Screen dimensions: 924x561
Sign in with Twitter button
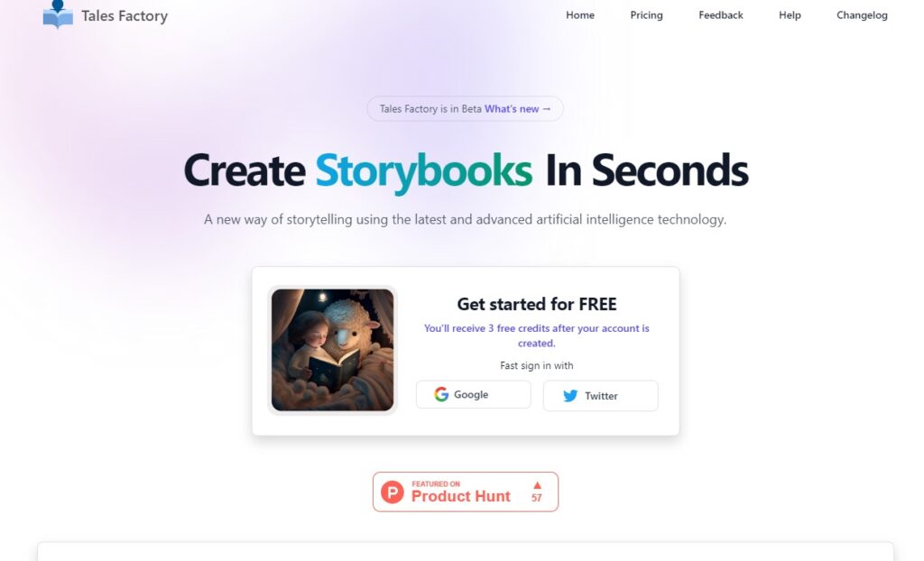tap(600, 395)
